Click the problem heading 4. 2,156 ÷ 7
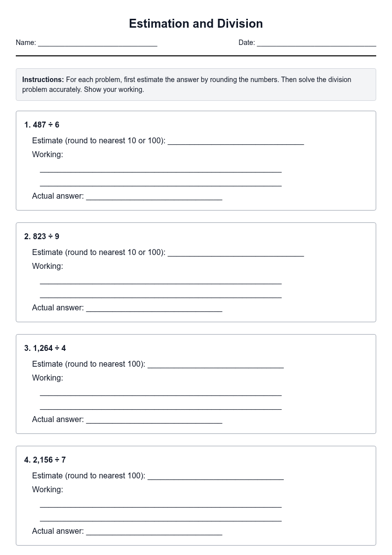 [45, 460]
